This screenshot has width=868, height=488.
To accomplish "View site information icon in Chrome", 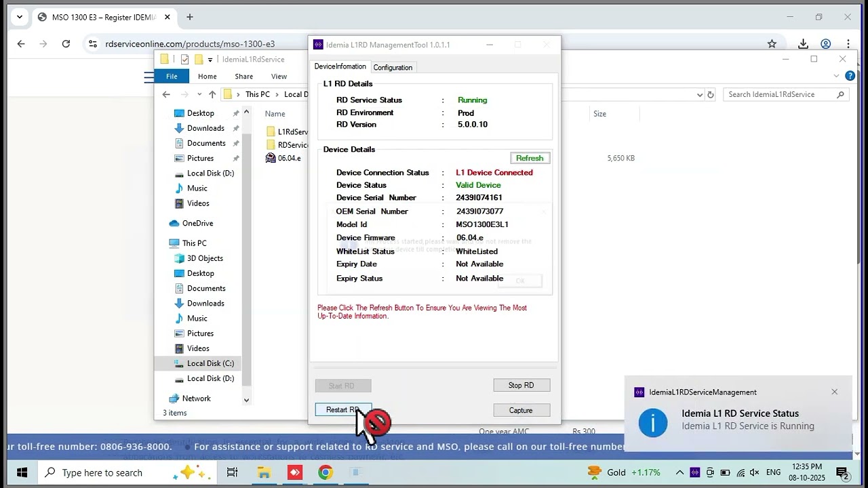I will 92,44.
